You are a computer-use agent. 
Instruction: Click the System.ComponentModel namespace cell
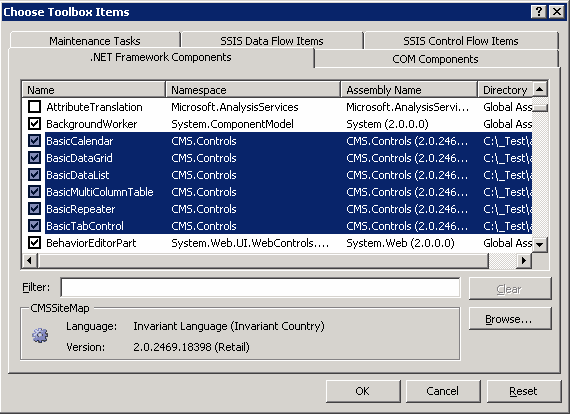tap(232, 124)
